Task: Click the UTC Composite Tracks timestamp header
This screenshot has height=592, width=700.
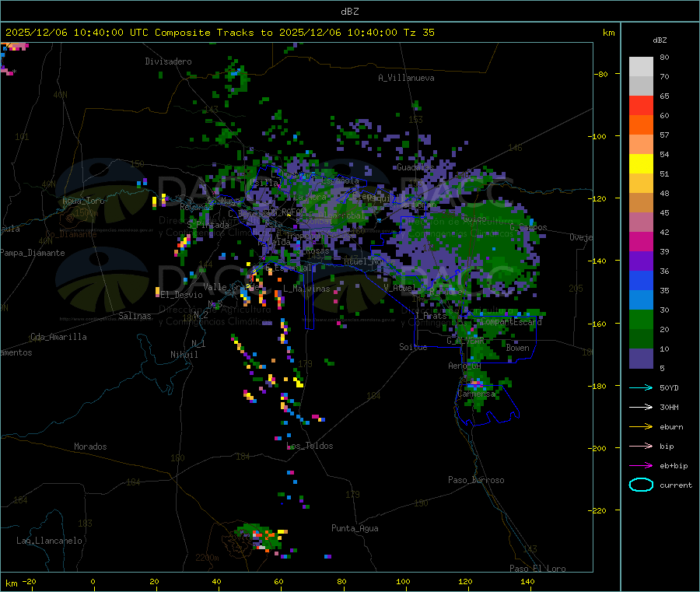Action: [220, 33]
